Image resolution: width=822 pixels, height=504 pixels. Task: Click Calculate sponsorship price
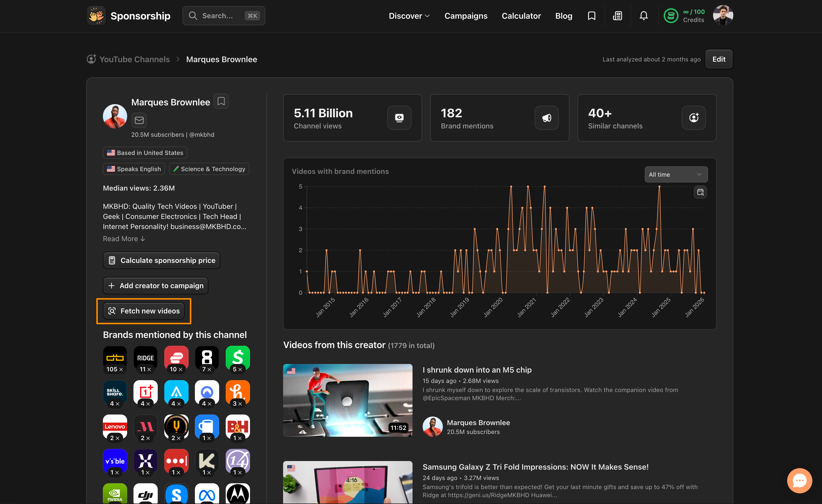(161, 260)
